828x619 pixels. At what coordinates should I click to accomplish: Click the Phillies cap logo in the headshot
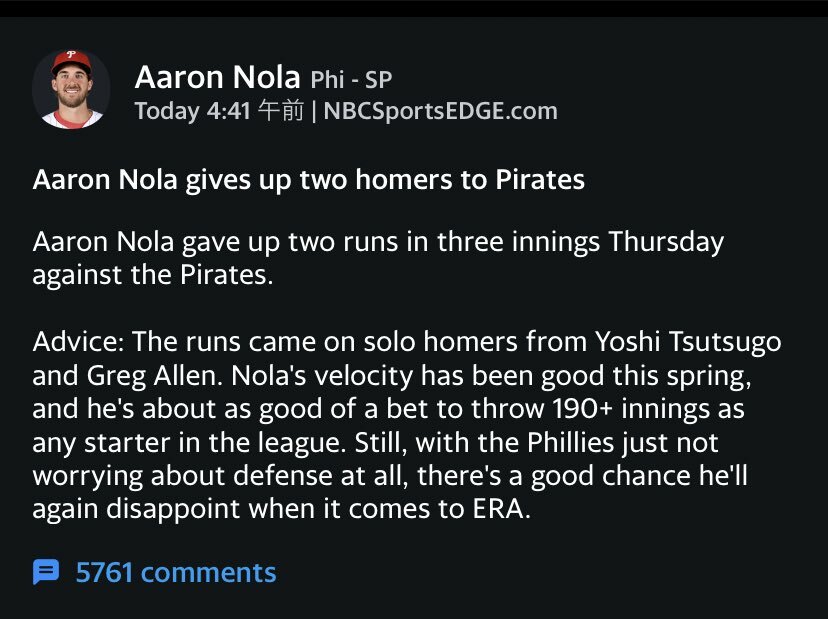[71, 59]
